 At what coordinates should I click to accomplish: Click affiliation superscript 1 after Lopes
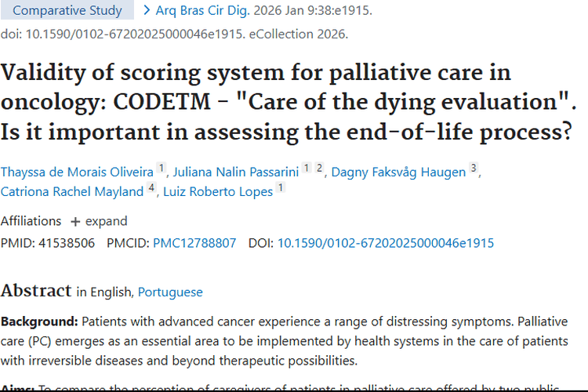(x=281, y=187)
